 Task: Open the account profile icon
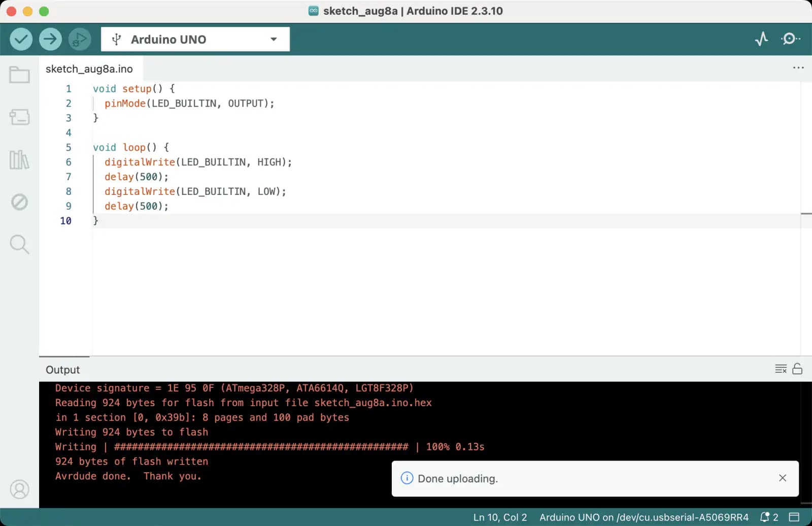20,489
